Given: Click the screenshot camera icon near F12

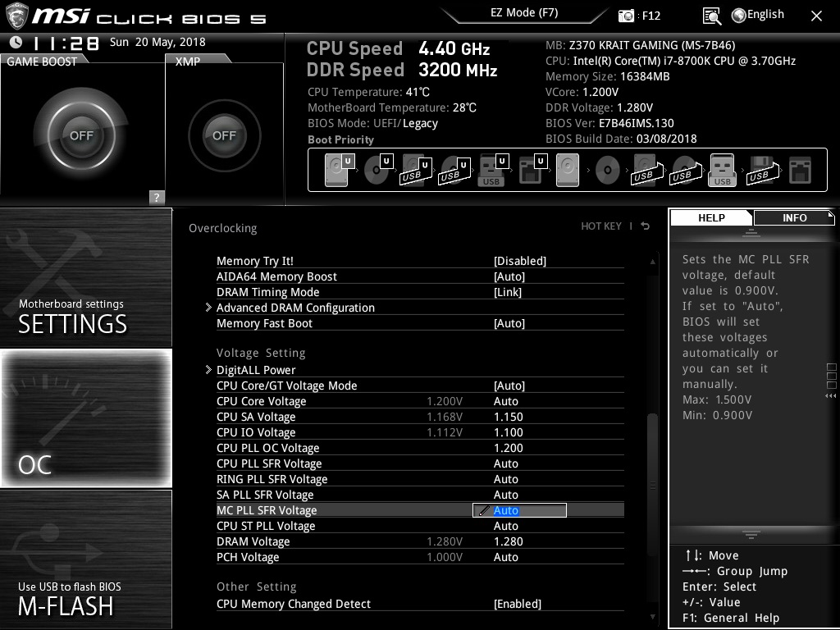Looking at the screenshot, I should coord(626,16).
